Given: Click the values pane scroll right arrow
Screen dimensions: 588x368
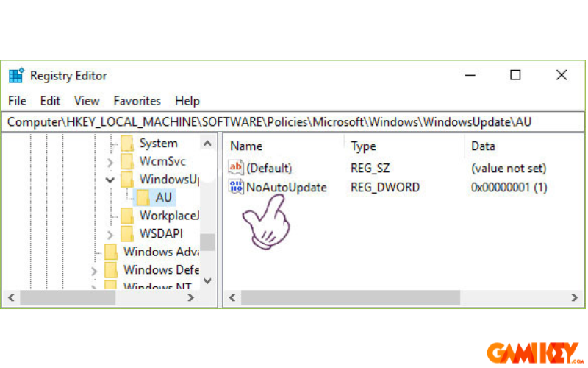Looking at the screenshot, I should 575,298.
